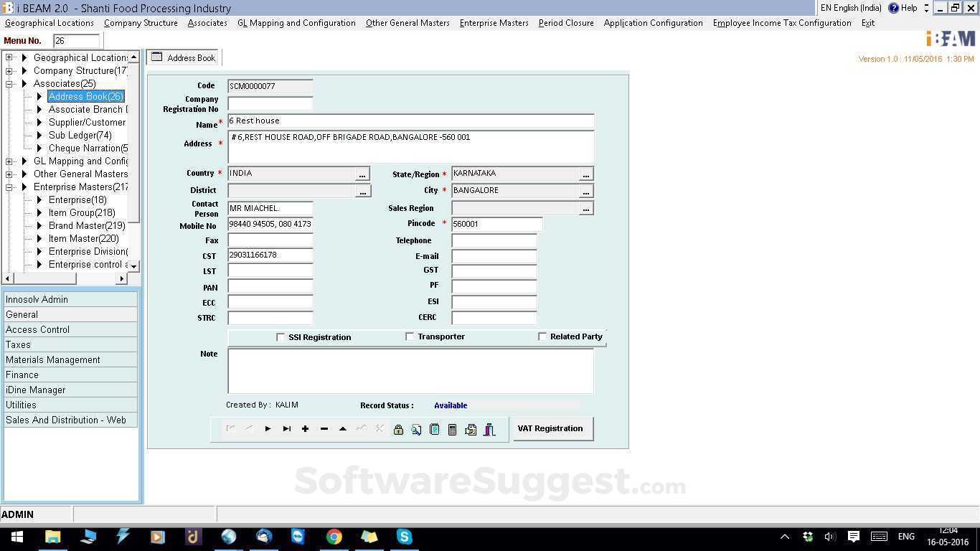The height and width of the screenshot is (551, 980).
Task: Open the notepad toolbar icon
Action: click(433, 429)
